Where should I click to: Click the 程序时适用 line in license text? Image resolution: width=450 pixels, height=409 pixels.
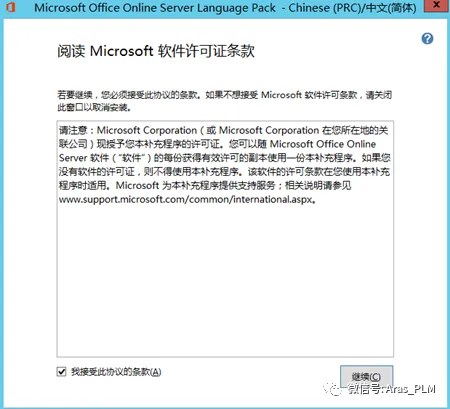tap(205, 185)
